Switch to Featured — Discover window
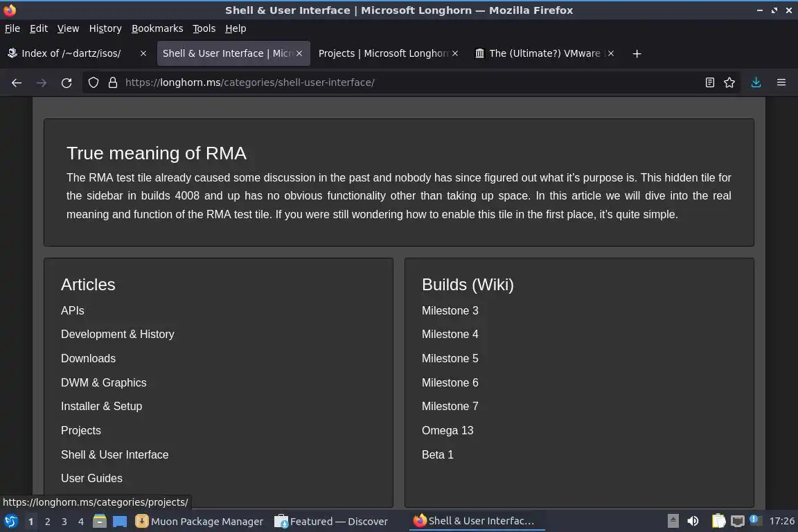The width and height of the screenshot is (798, 532). coord(331,522)
